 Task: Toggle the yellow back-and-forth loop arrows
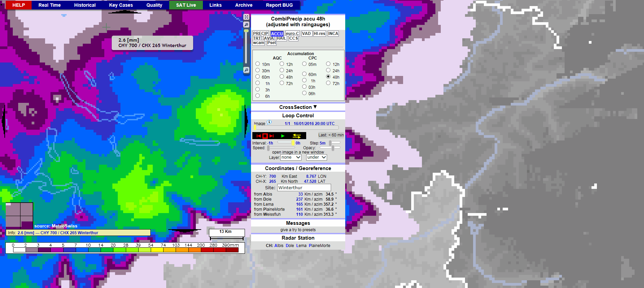296,136
